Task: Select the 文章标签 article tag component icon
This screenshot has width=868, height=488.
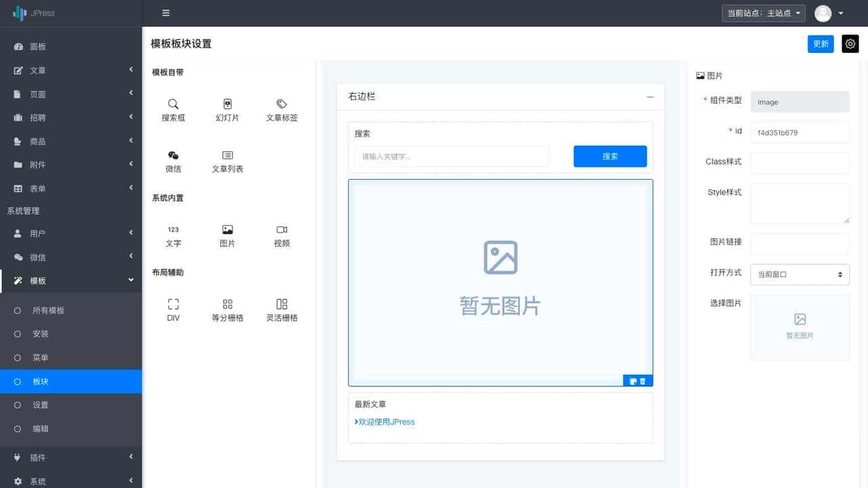Action: point(281,109)
